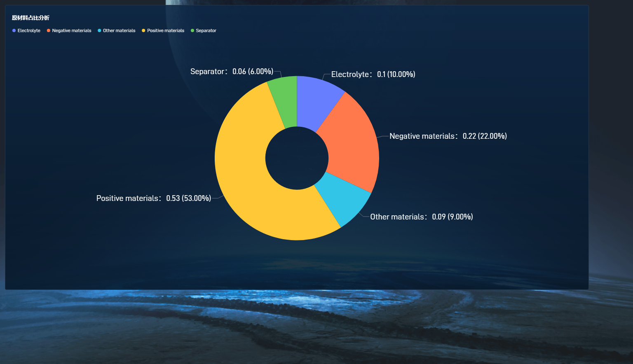Hide Separator series via legend text
The height and width of the screenshot is (364, 633).
(206, 30)
